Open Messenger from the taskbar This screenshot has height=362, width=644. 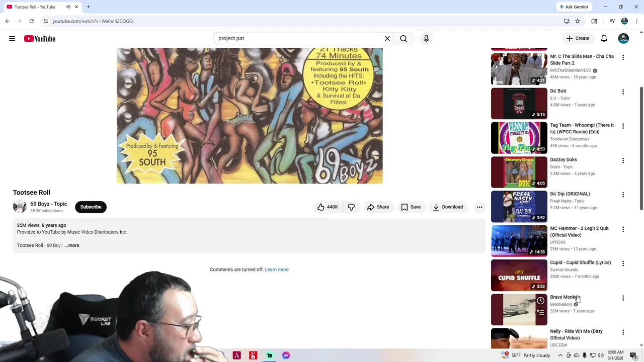[x=286, y=355]
